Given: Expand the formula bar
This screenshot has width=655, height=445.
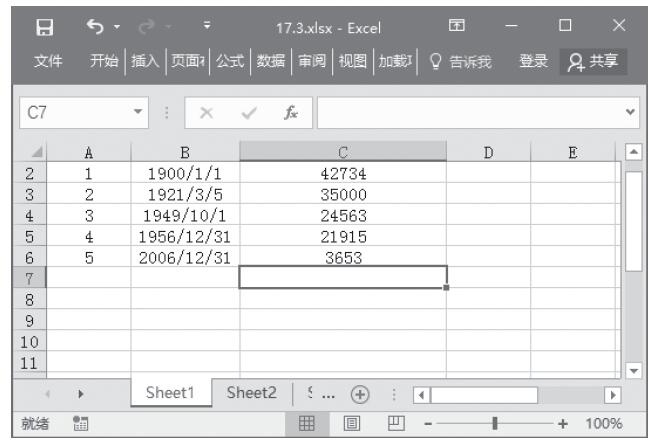Looking at the screenshot, I should [630, 113].
